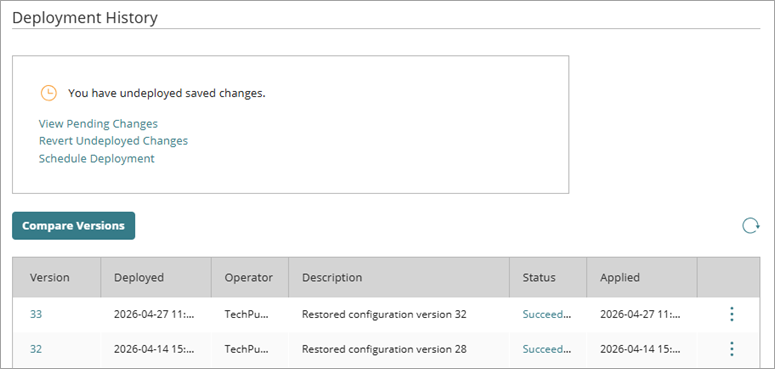Open the three-dot menu for version 33
775x369 pixels.
tap(732, 314)
